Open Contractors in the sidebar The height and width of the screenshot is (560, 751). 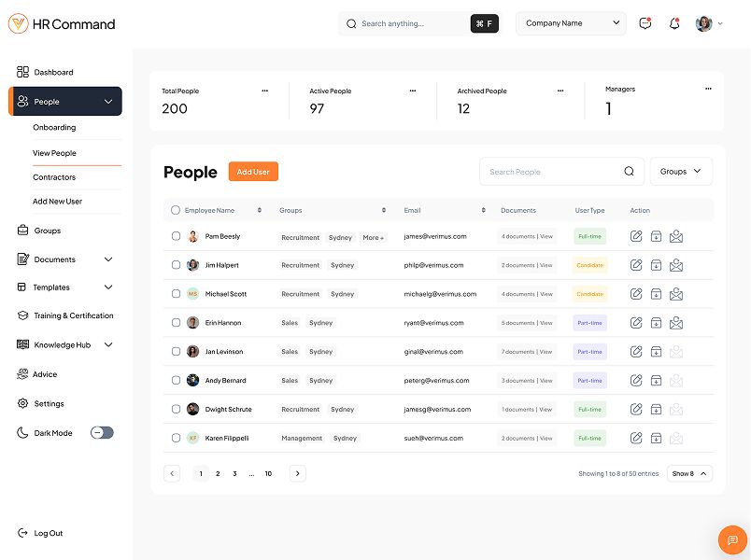click(x=54, y=177)
